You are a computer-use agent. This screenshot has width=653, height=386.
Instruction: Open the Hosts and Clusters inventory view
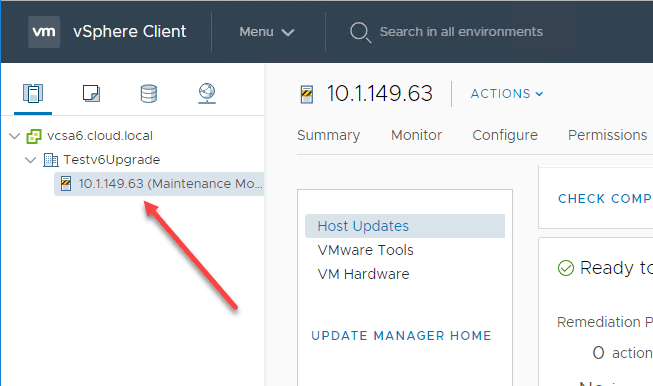(33, 93)
